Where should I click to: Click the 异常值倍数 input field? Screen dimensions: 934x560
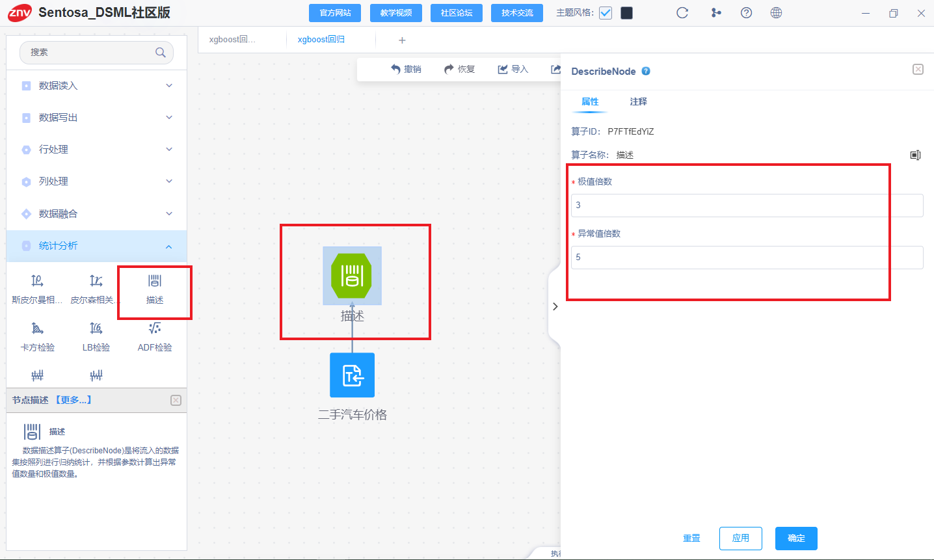tap(747, 258)
